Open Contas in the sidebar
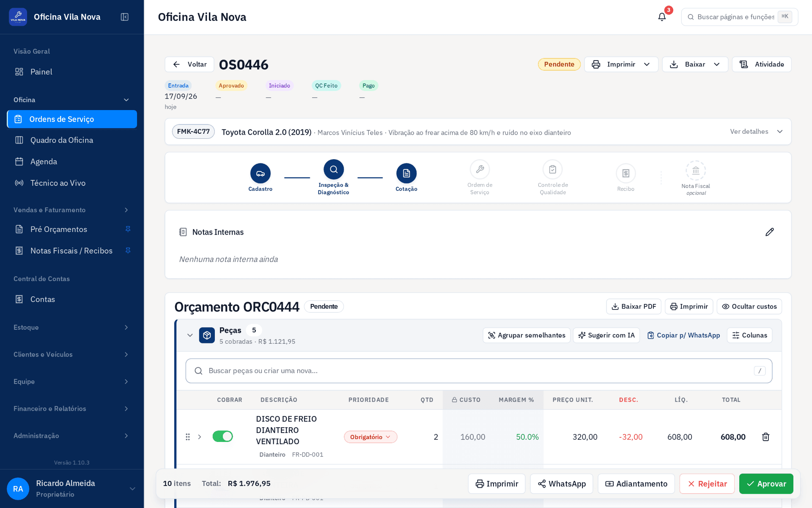 [72, 299]
